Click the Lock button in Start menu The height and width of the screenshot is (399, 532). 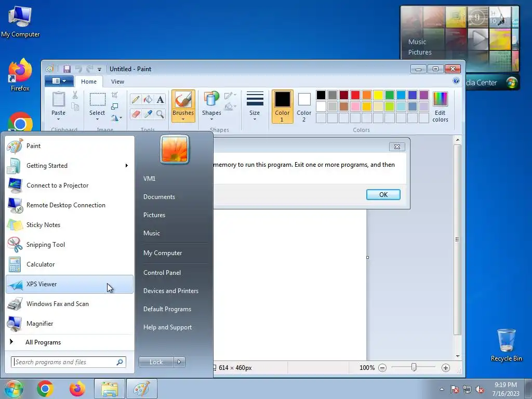coord(156,362)
